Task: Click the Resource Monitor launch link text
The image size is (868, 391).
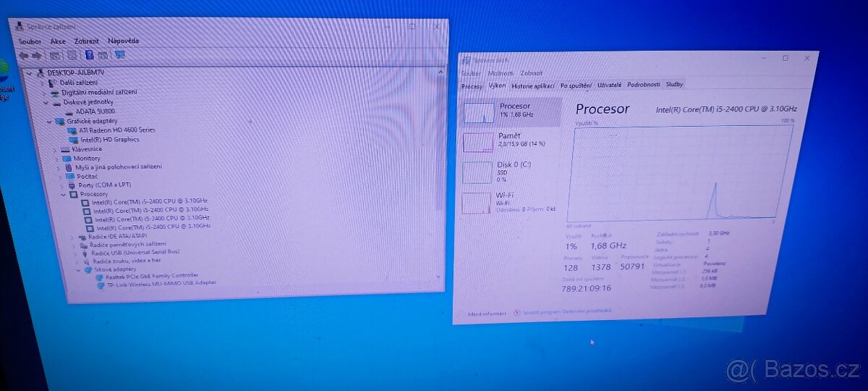Action: point(567,312)
